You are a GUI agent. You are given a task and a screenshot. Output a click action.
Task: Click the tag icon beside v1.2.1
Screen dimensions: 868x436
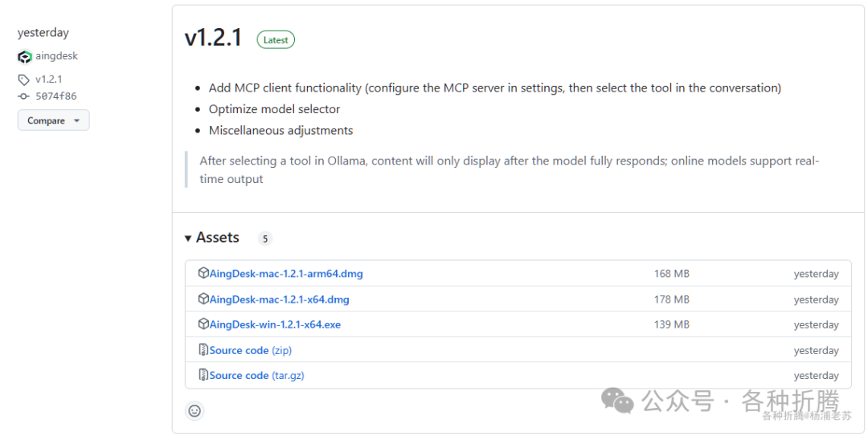(x=24, y=79)
